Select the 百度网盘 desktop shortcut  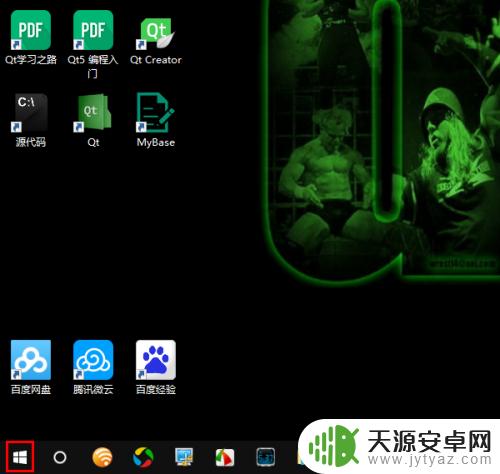point(31,367)
